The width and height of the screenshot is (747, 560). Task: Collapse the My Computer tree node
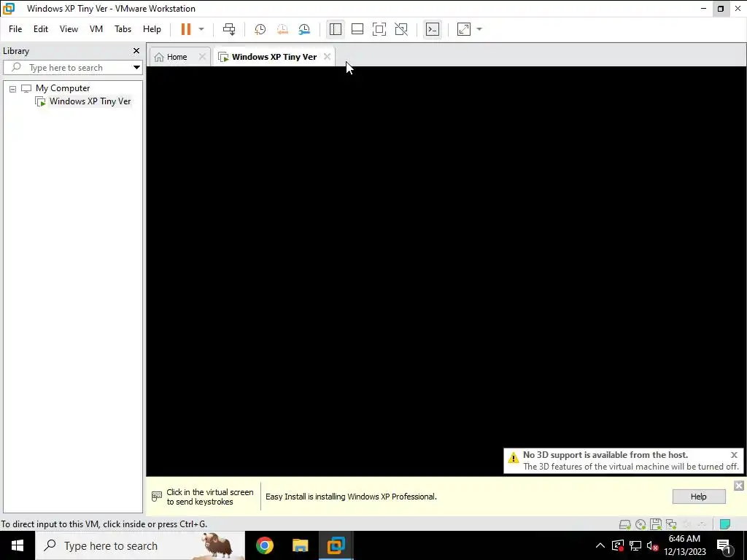13,88
